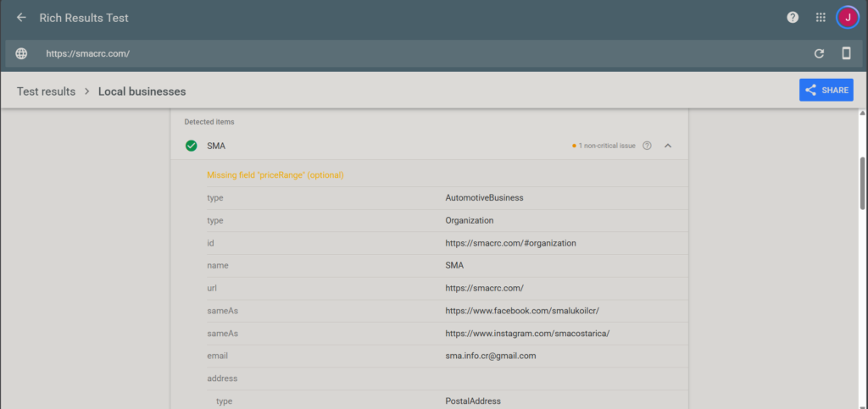
Task: Click the instagram.com sameAs value
Action: point(527,334)
